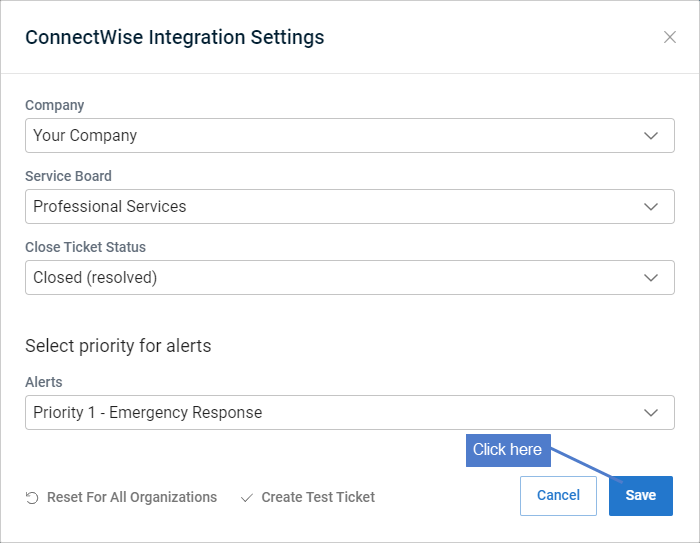
Task: Expand the Alerts priority chevron arrow
Action: point(651,413)
